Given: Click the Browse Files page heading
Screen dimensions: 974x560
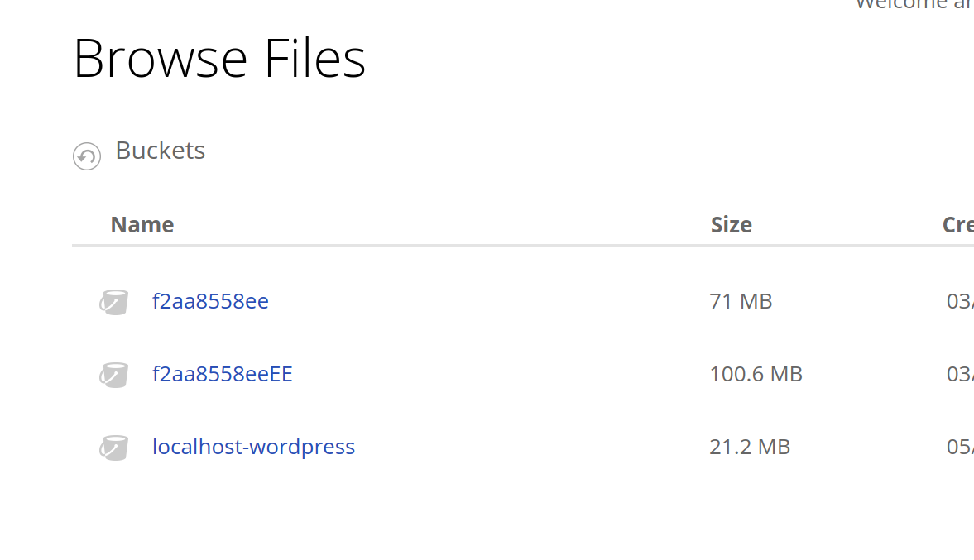Looking at the screenshot, I should click(x=219, y=59).
